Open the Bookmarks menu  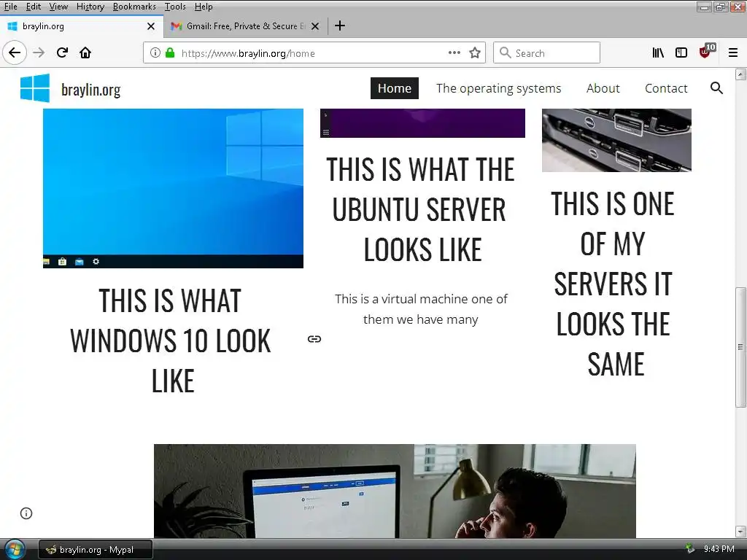click(134, 7)
